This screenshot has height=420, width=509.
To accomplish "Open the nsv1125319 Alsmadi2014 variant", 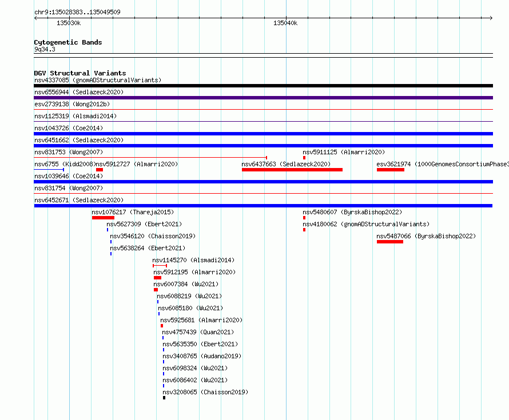I will [75, 116].
